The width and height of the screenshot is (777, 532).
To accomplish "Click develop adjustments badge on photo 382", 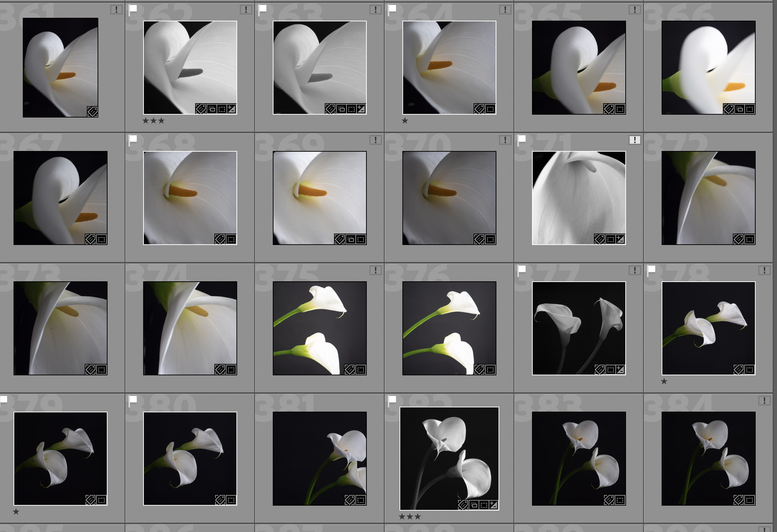I will click(x=494, y=505).
